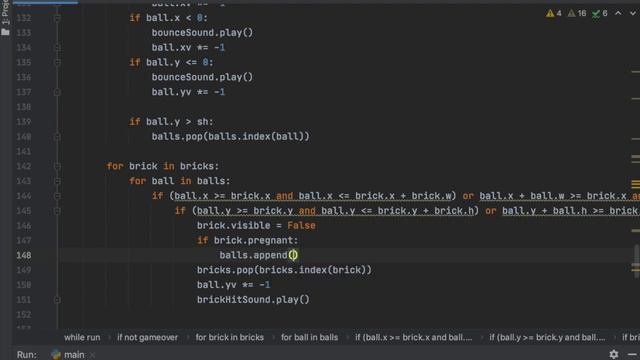The width and height of the screenshot is (640, 360).
Task: Click 'bounceSound.play()' on line 133
Action: 202,33
